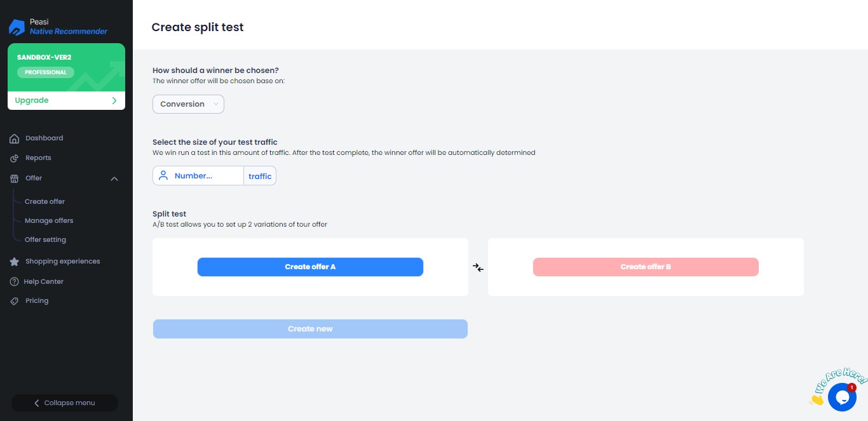Click the swap arrows between offers
Image resolution: width=868 pixels, height=421 pixels.
pyautogui.click(x=478, y=267)
